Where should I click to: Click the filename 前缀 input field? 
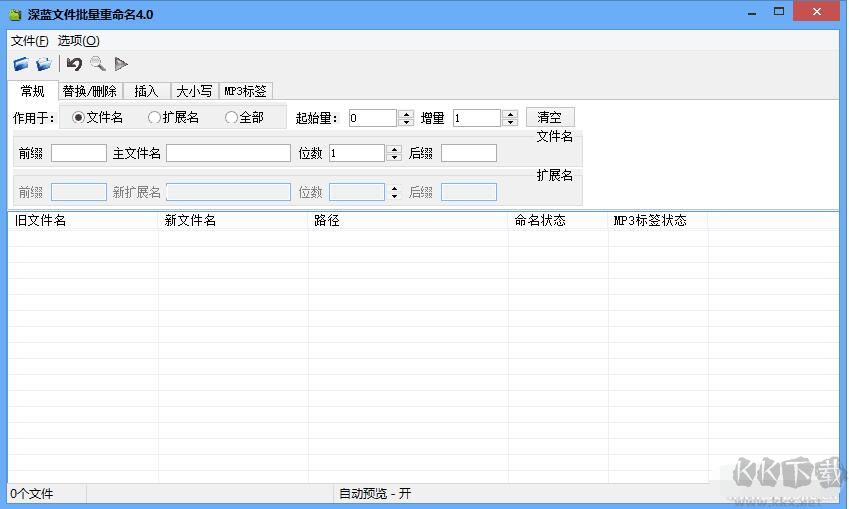coord(79,153)
